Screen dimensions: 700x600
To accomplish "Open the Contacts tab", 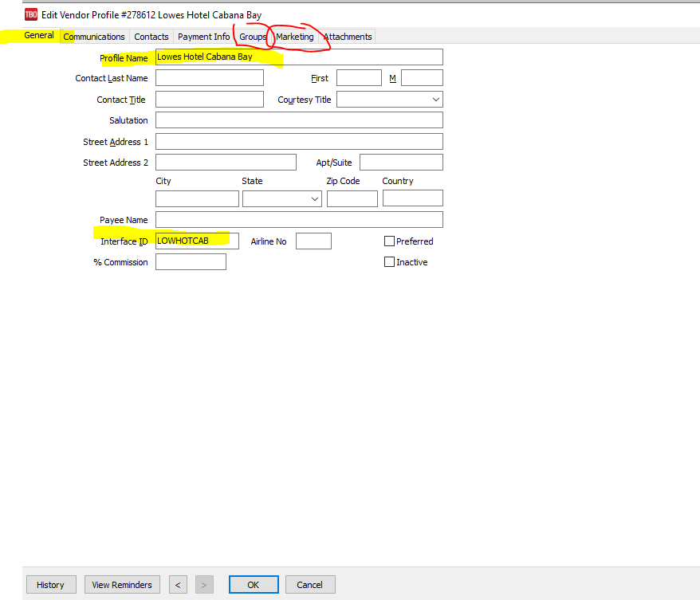I will click(151, 37).
